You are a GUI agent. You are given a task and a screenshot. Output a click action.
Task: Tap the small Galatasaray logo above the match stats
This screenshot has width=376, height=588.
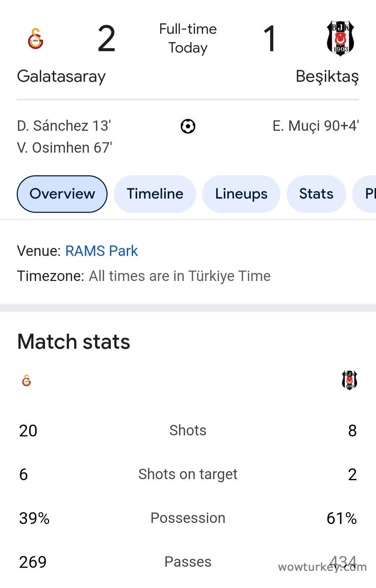pos(26,380)
